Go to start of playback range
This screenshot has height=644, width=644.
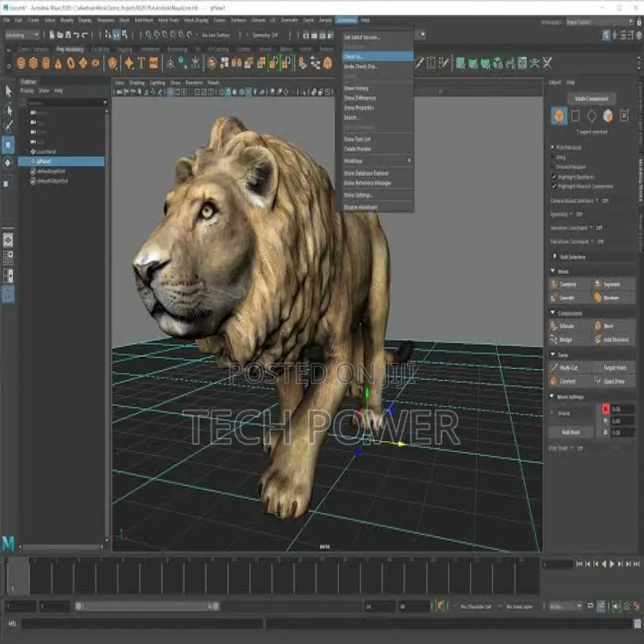point(579,564)
